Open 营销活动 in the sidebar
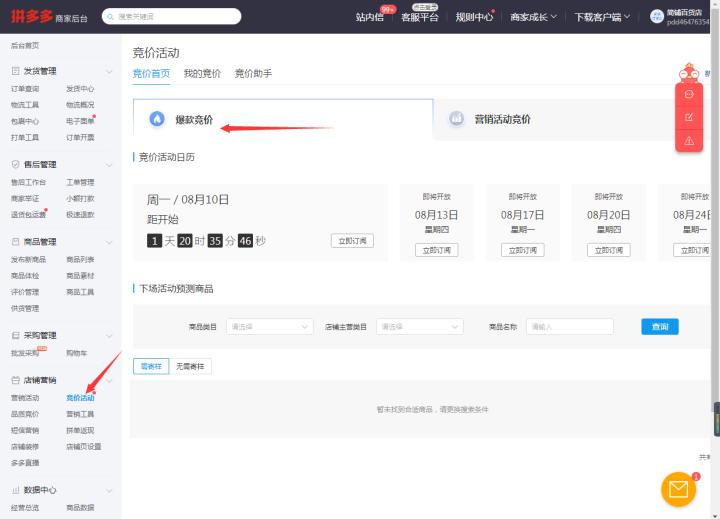The height and width of the screenshot is (519, 720). (25, 398)
